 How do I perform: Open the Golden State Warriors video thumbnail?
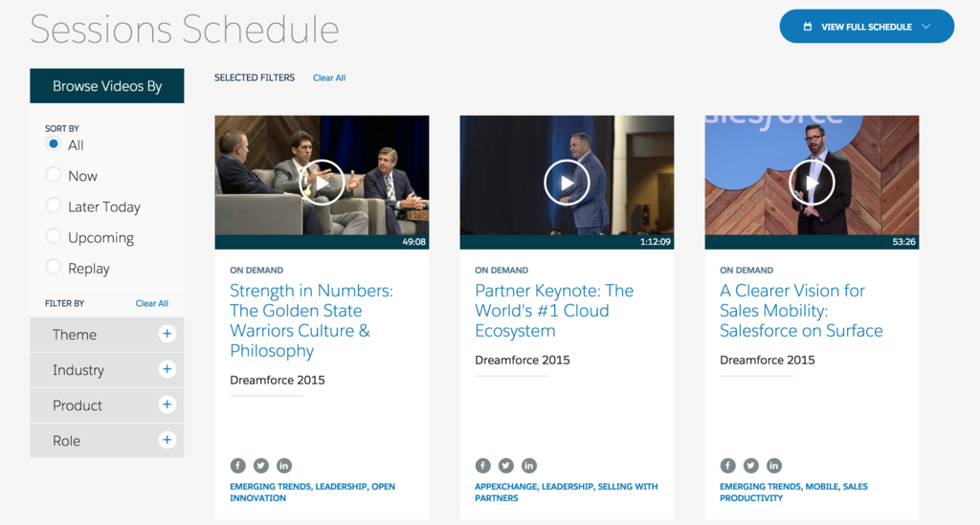(x=322, y=182)
